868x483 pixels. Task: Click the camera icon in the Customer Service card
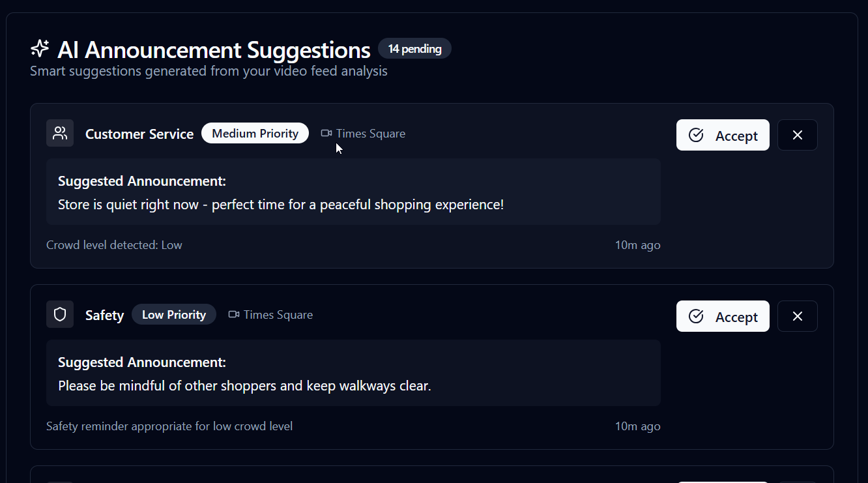(x=326, y=134)
